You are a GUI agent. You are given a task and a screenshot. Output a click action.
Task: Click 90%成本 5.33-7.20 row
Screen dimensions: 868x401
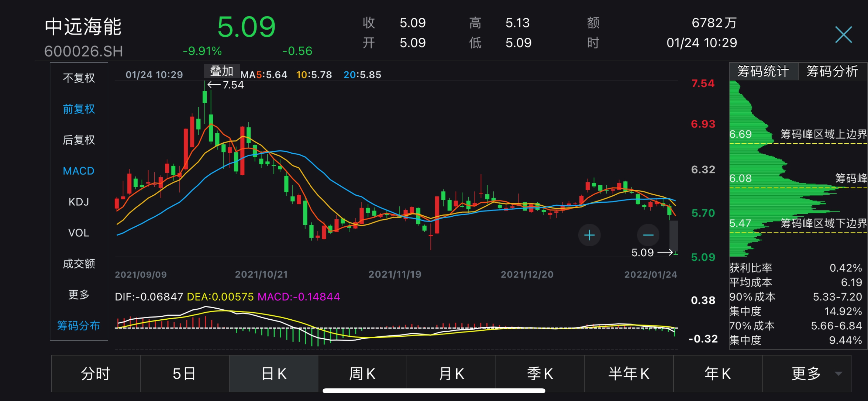[796, 297]
